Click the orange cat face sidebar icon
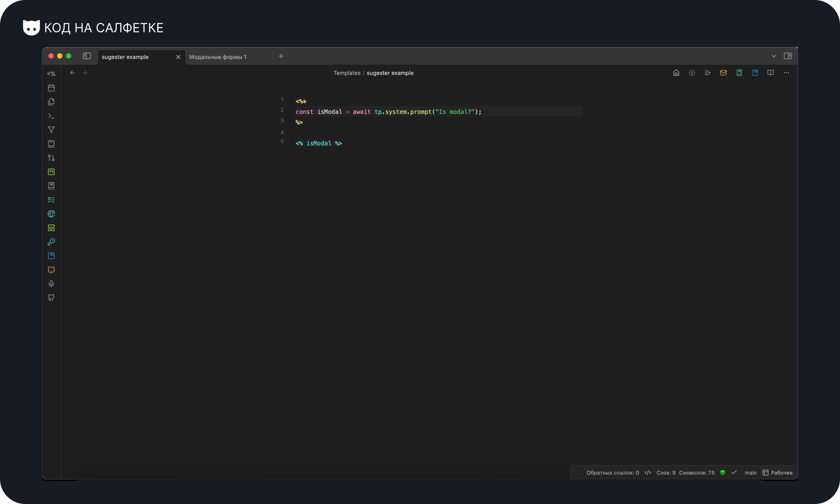840x504 pixels. click(x=51, y=270)
